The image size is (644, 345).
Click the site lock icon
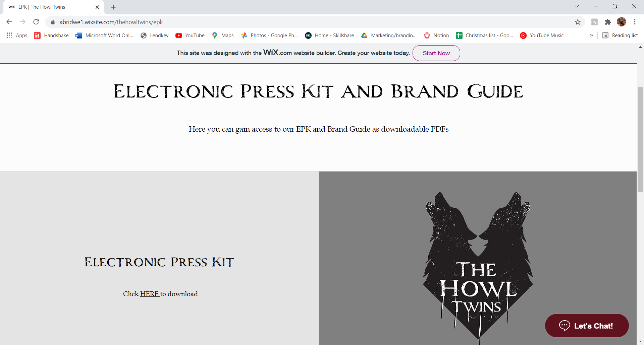(53, 22)
